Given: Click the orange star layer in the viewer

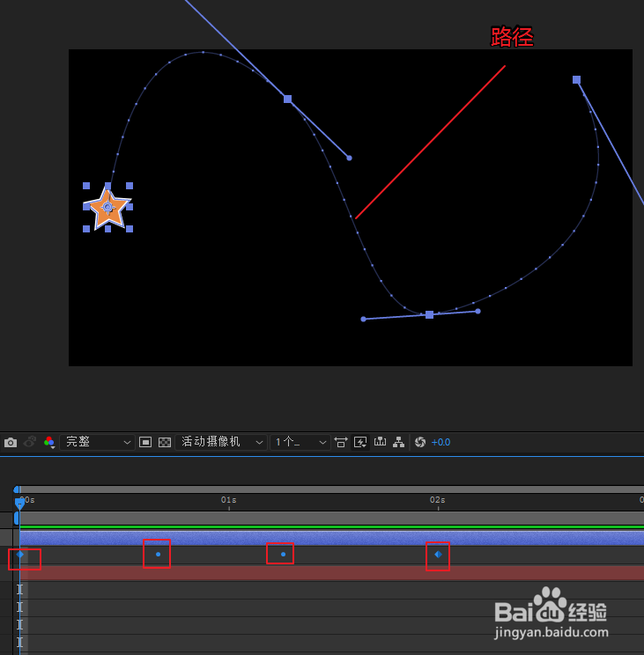Looking at the screenshot, I should click(107, 208).
